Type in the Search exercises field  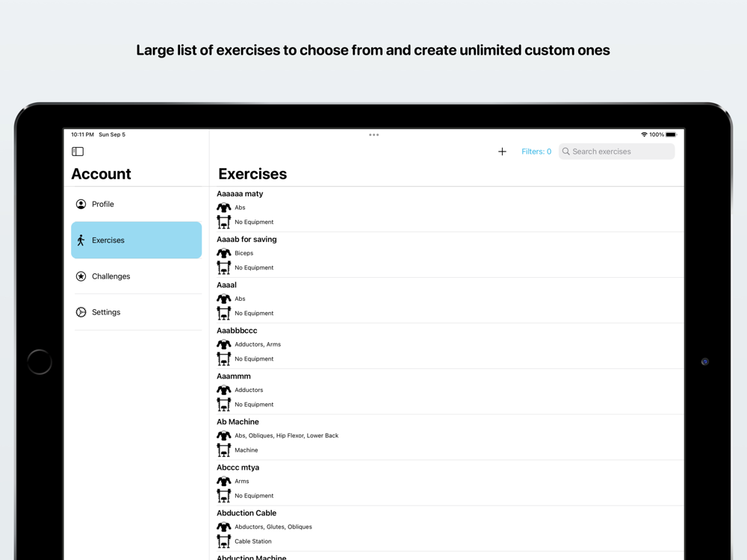pos(620,152)
